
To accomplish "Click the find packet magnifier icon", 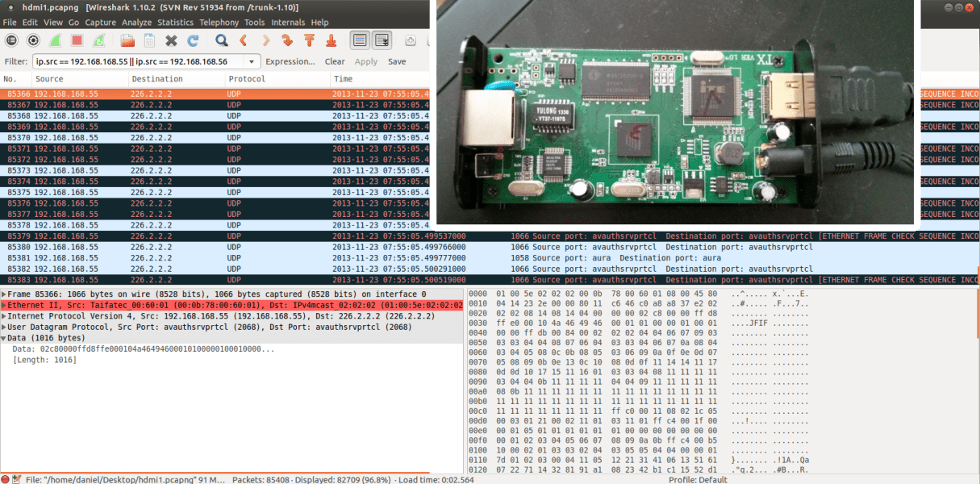I will 221,40.
